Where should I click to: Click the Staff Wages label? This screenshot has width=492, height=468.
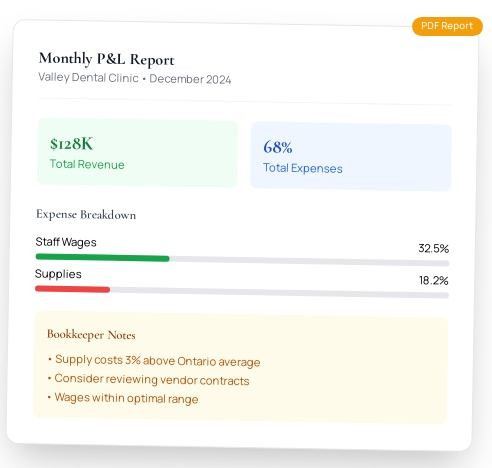(66, 242)
